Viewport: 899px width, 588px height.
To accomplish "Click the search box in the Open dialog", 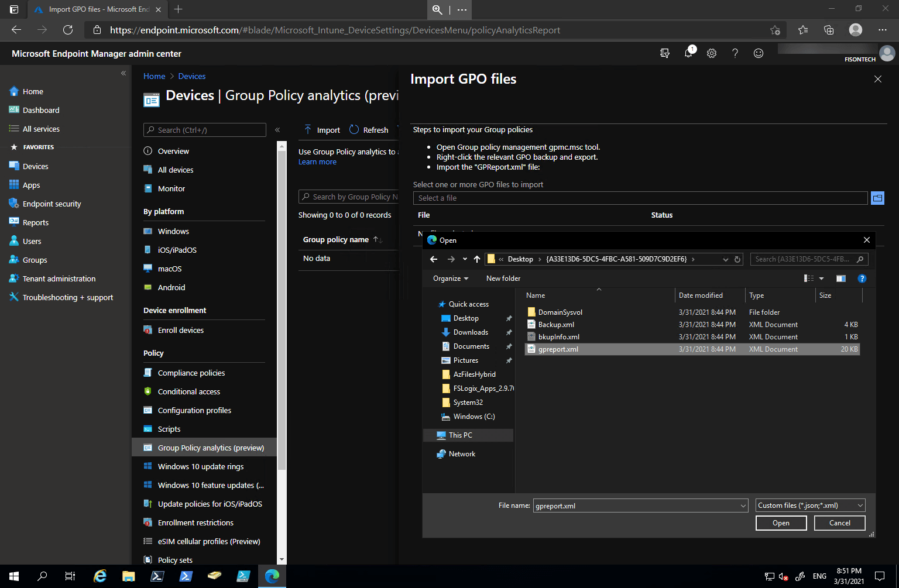I will (x=809, y=259).
